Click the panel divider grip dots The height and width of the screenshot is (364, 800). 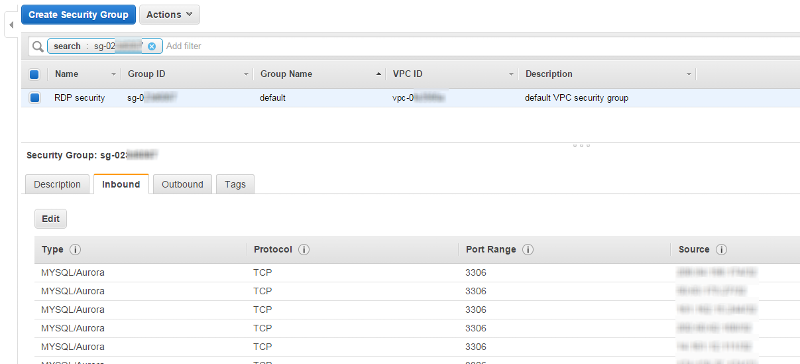click(x=581, y=145)
